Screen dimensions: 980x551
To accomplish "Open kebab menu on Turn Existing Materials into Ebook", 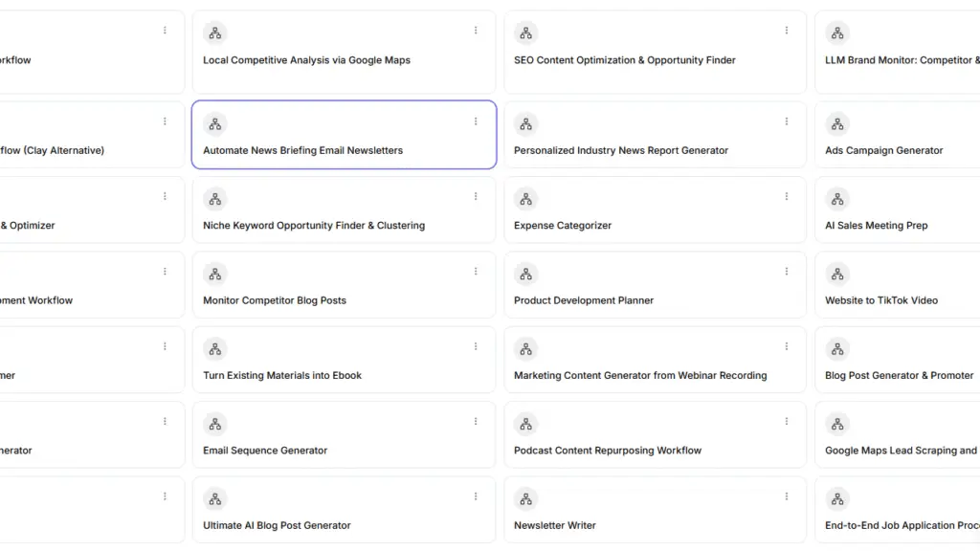I will pos(476,346).
